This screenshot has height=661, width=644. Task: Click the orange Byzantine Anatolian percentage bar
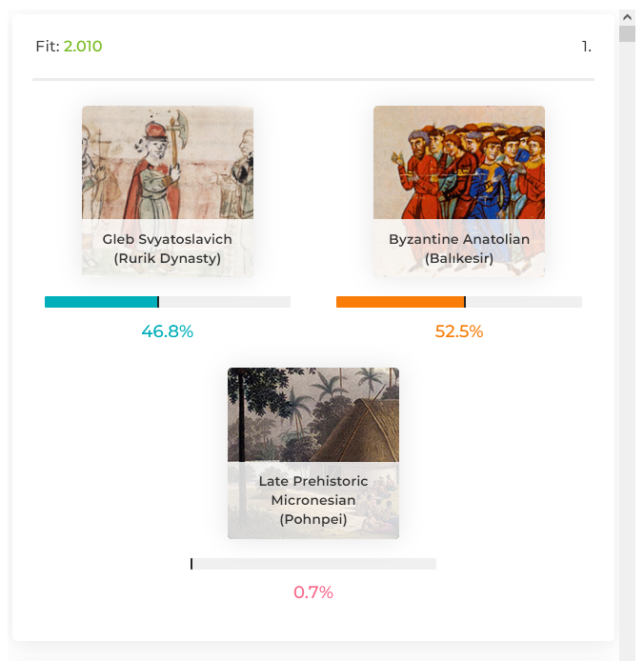[x=400, y=302]
